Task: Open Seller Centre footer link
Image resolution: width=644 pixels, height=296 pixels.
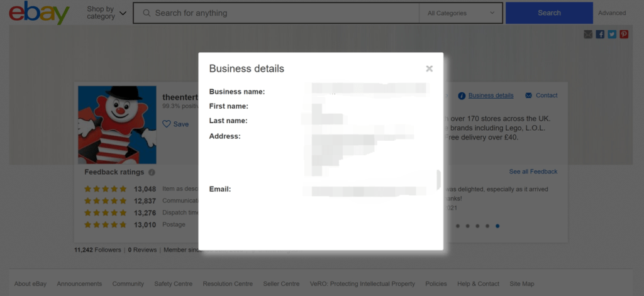Action: tap(280, 284)
